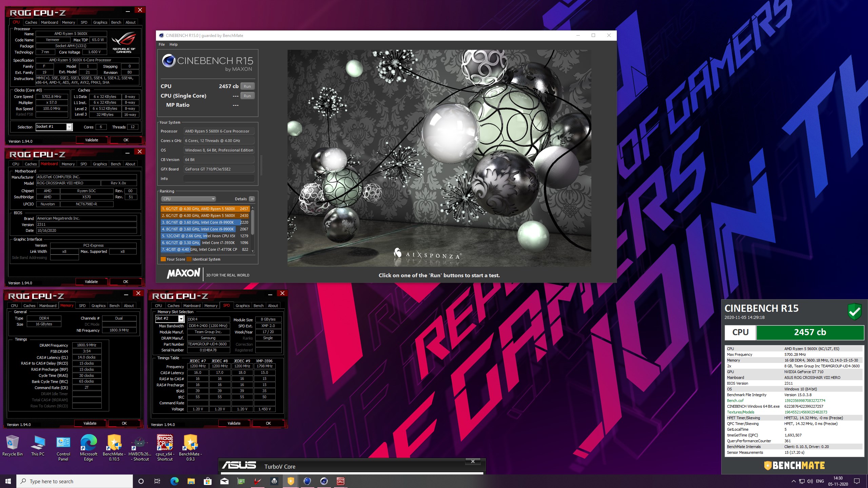
Task: Click the volume speaker icon in the tray
Action: (x=810, y=481)
